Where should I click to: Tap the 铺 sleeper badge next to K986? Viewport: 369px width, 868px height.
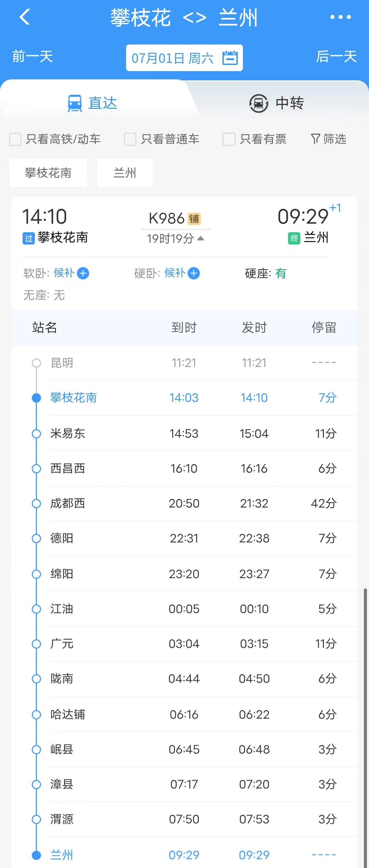(x=194, y=219)
